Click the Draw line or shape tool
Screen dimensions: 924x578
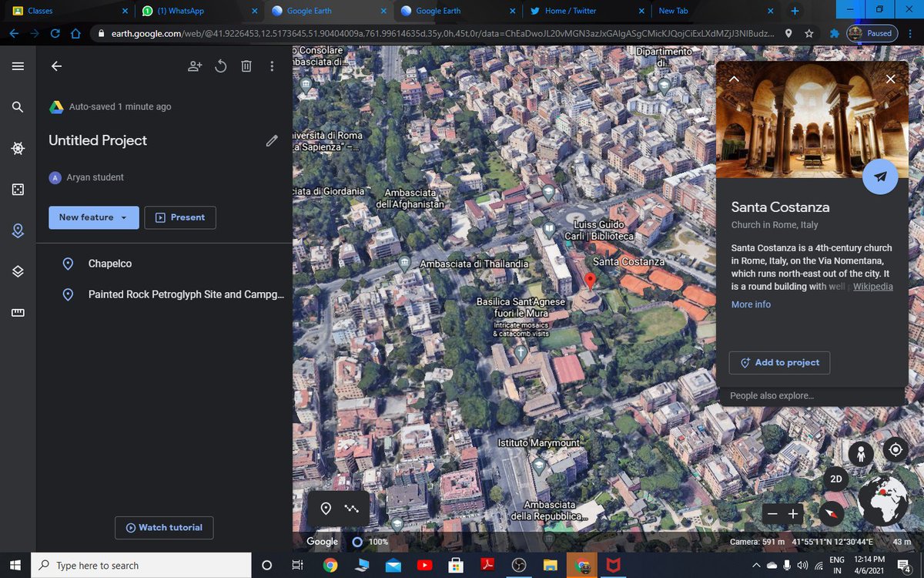tap(352, 509)
